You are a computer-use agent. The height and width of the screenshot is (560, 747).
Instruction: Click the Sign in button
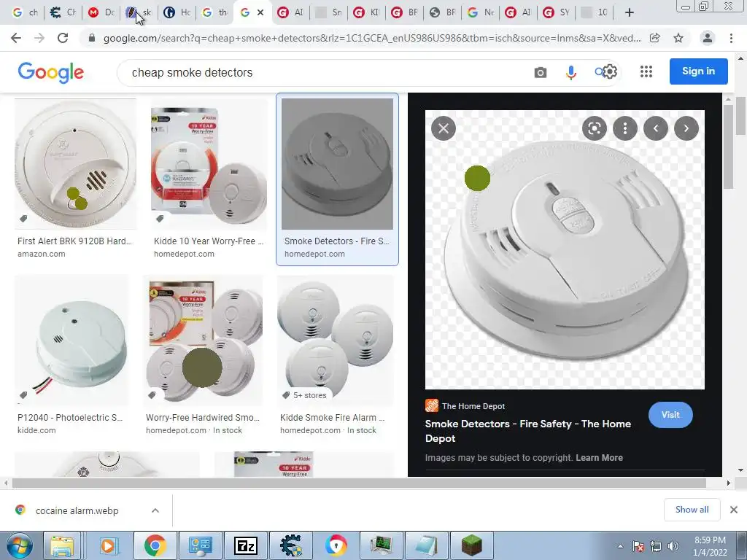pos(698,71)
